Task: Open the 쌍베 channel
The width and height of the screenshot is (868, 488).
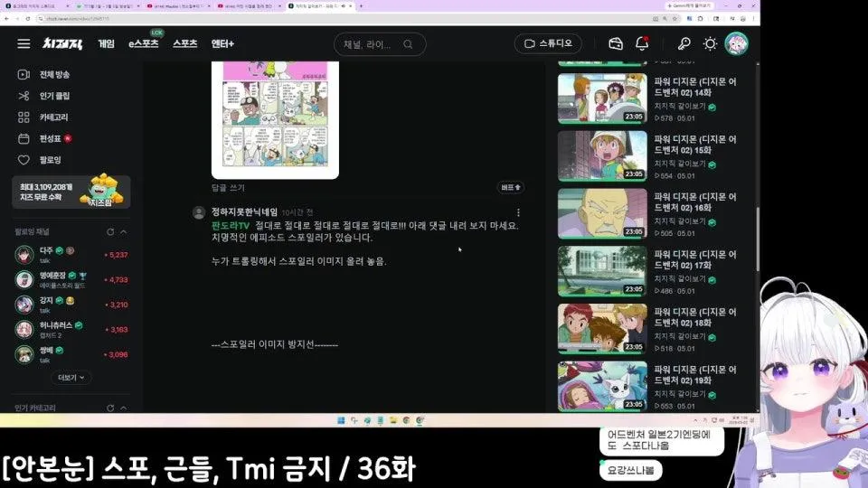Action: click(x=71, y=354)
